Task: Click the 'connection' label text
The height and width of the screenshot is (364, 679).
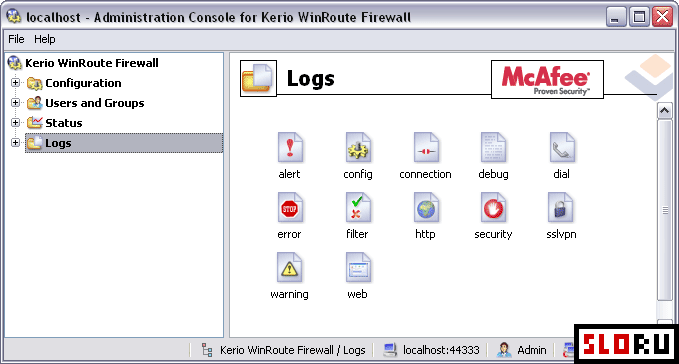Action: pyautogui.click(x=425, y=174)
